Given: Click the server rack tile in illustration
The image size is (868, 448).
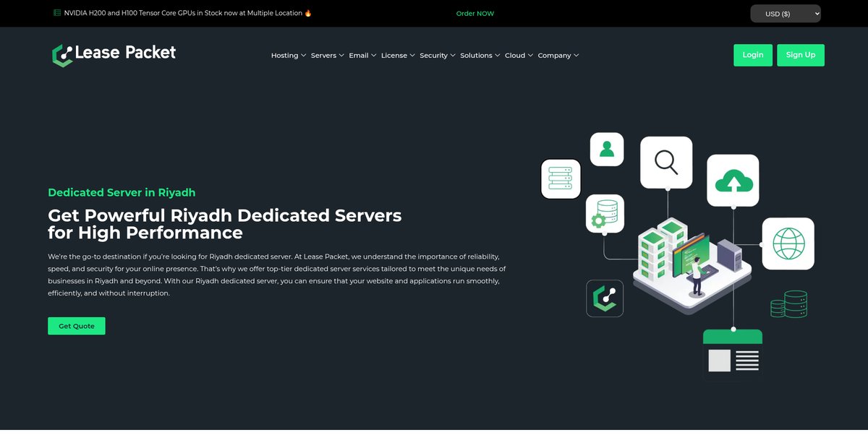Looking at the screenshot, I should pyautogui.click(x=561, y=178).
